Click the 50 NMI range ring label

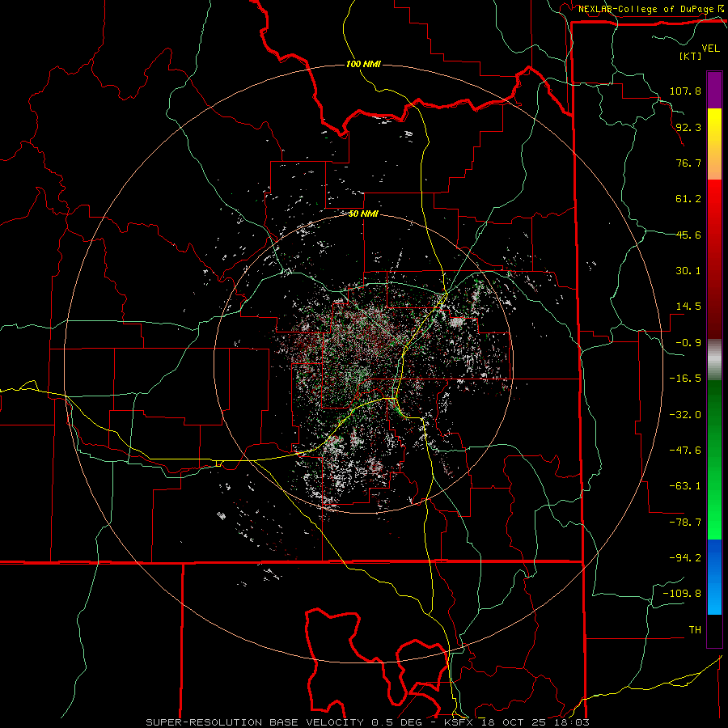click(363, 214)
